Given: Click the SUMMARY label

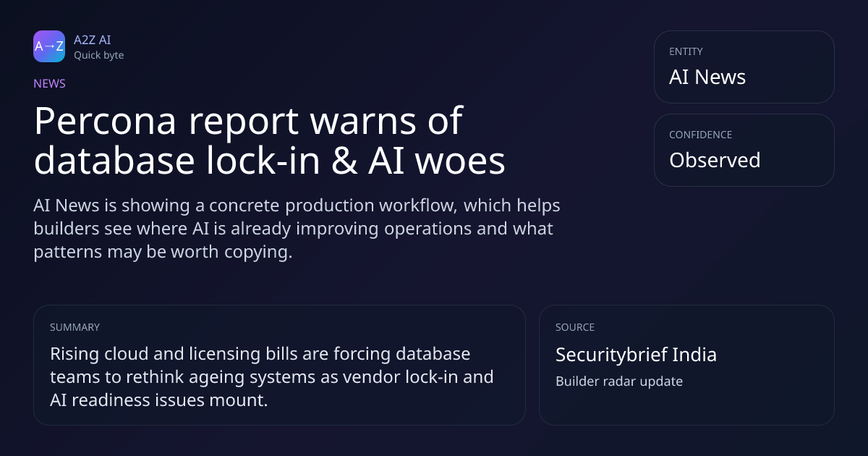Looking at the screenshot, I should click(75, 327).
